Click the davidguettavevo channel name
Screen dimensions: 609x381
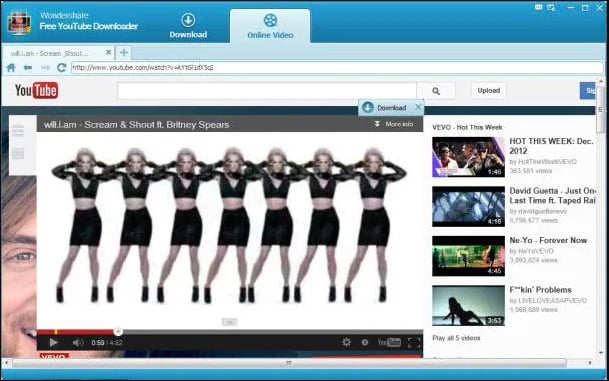coord(543,211)
